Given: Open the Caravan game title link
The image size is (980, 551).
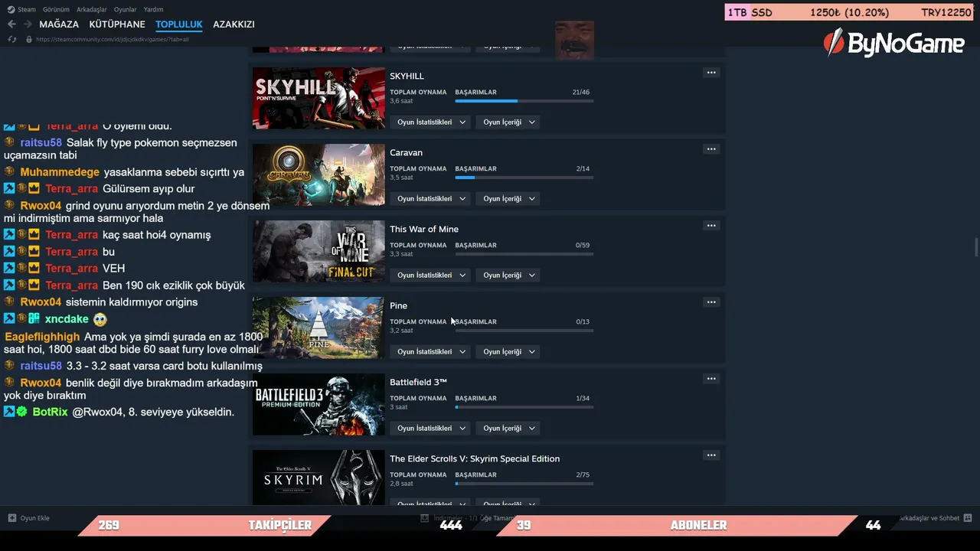Looking at the screenshot, I should [x=406, y=153].
